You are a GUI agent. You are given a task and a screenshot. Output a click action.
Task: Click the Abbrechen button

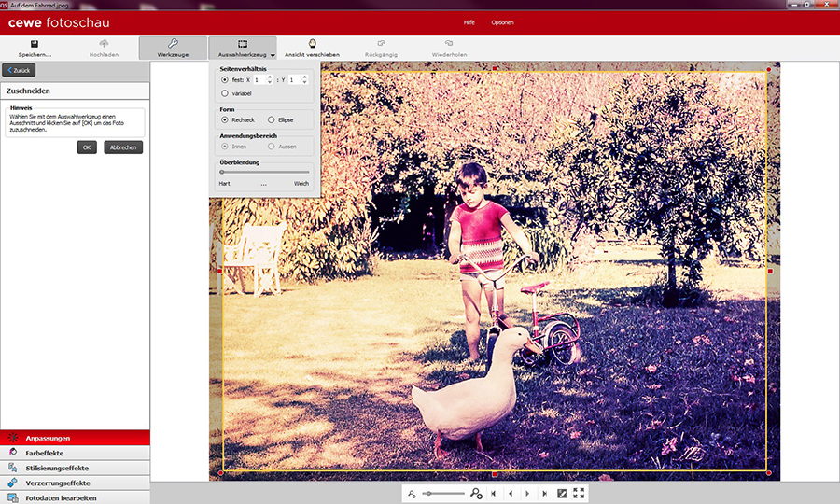click(123, 147)
